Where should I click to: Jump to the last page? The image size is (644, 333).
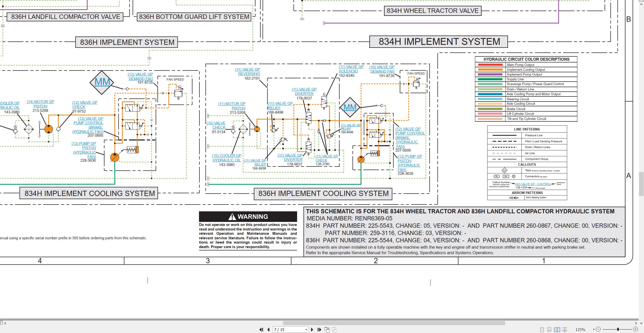[x=319, y=329]
